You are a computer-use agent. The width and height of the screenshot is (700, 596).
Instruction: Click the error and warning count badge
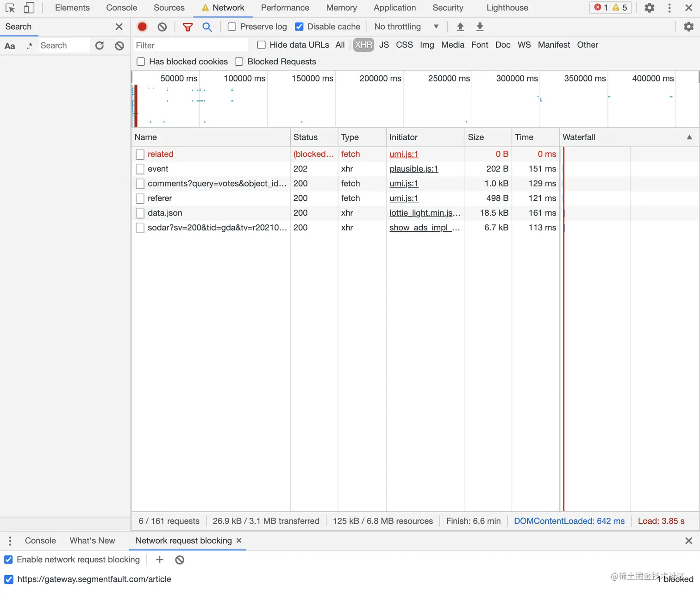[x=610, y=7]
